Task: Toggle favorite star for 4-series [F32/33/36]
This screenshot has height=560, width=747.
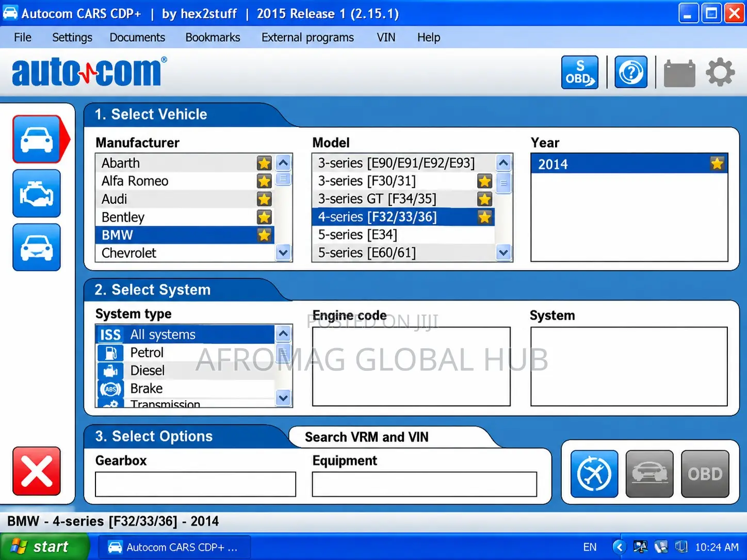Action: pyautogui.click(x=484, y=217)
